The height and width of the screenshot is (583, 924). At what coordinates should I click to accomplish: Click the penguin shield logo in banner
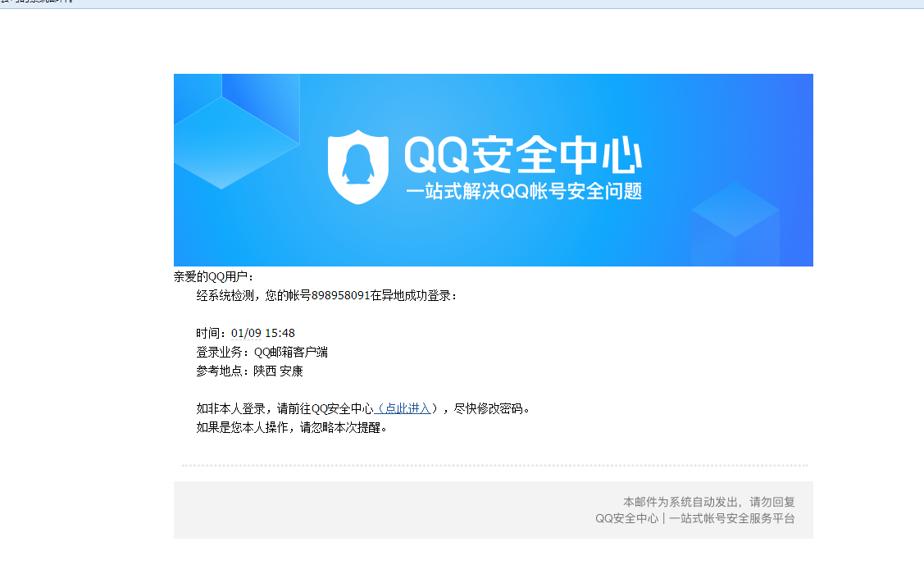tap(357, 166)
